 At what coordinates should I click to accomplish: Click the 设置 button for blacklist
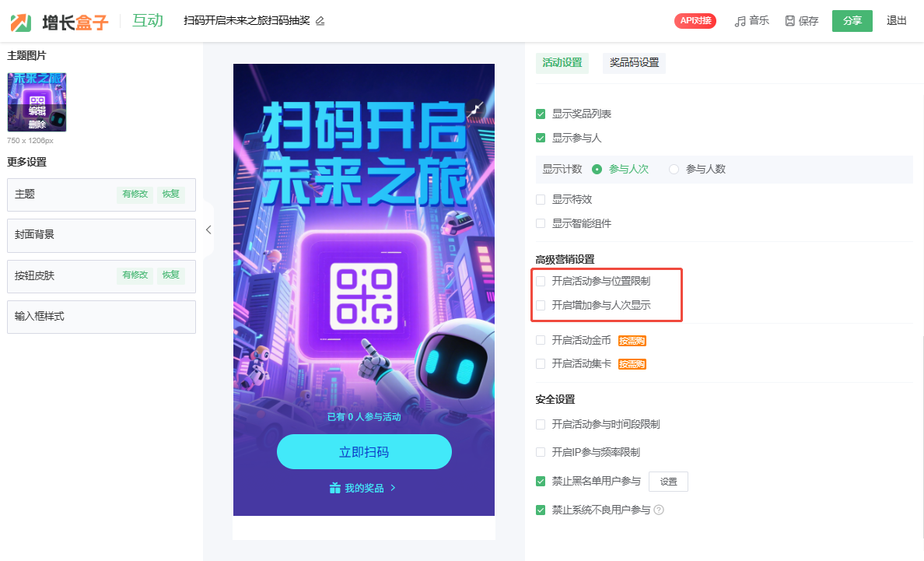pos(668,482)
